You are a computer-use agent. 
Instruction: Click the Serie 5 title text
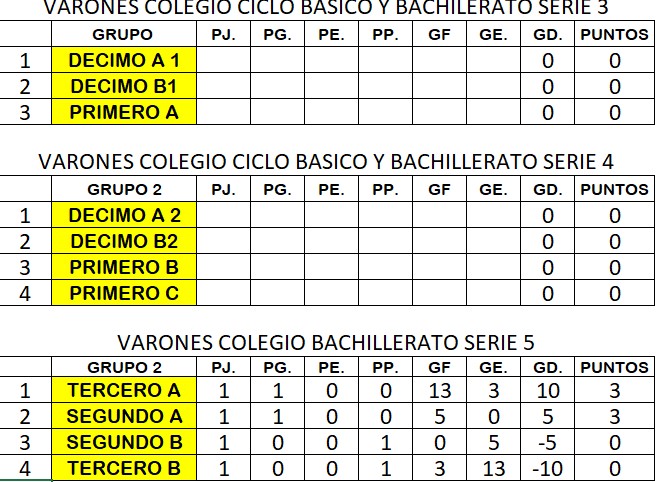click(x=326, y=342)
